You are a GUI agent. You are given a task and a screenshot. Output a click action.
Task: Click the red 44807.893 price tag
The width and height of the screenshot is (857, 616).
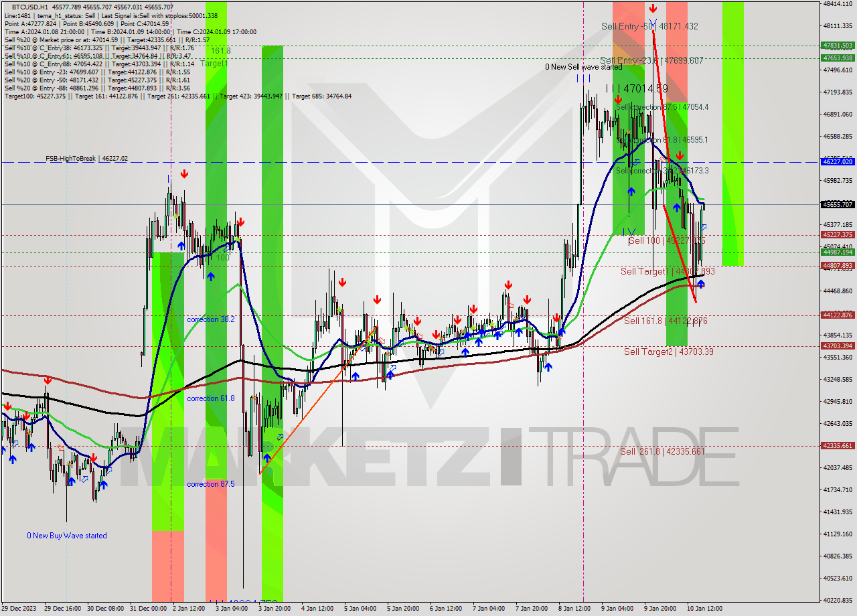coord(838,265)
